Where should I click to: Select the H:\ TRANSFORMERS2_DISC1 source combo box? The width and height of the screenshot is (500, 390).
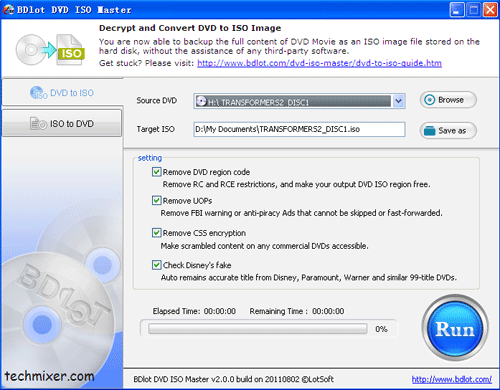(x=299, y=101)
